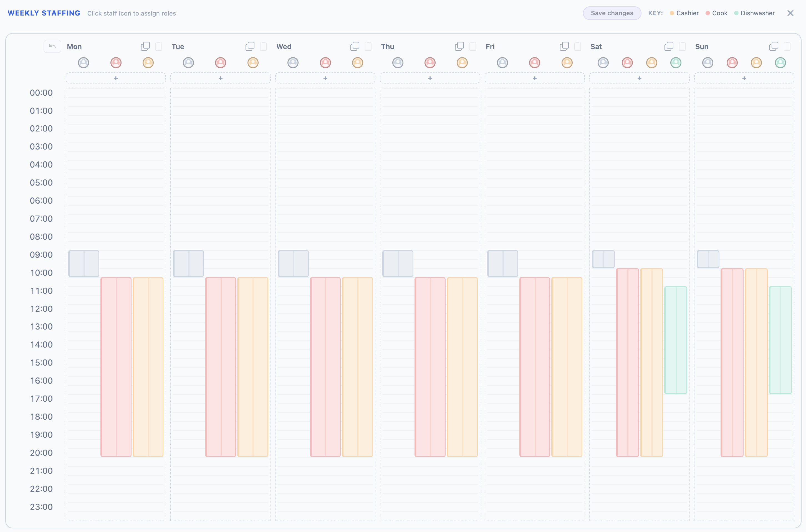
Task: Select Saturday's green dishwasher shift block
Action: [676, 340]
